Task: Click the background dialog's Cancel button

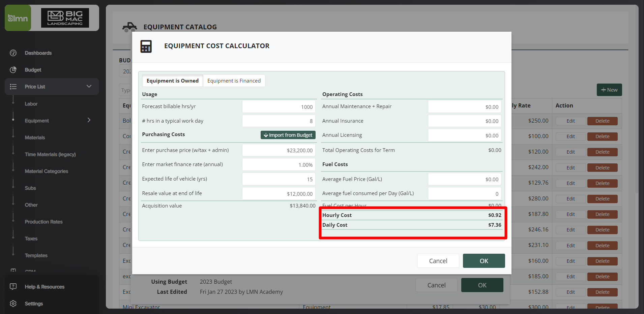Action: (436, 285)
